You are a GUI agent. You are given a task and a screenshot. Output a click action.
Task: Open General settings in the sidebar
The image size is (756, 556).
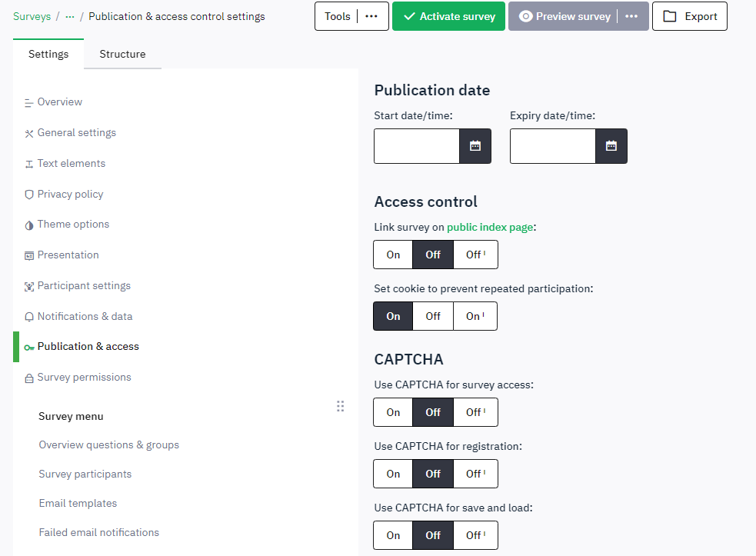(76, 132)
